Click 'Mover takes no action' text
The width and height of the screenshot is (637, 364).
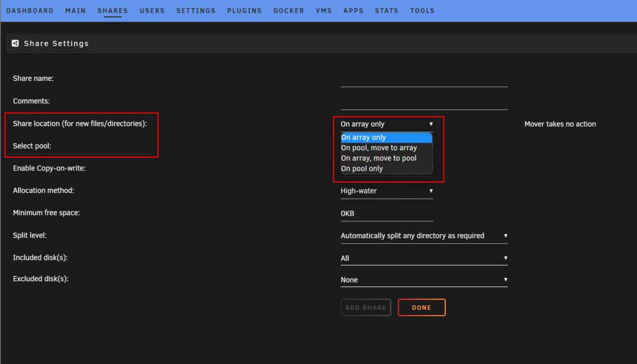(560, 124)
